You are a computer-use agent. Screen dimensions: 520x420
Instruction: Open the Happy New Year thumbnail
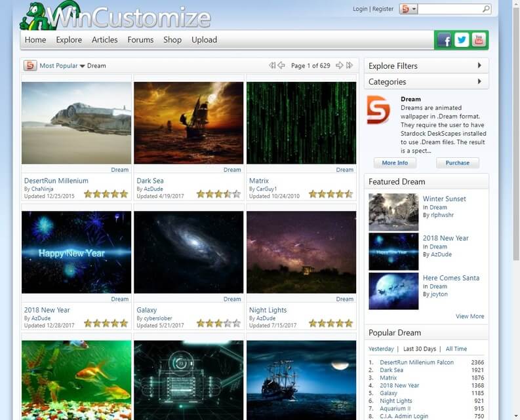click(x=76, y=252)
